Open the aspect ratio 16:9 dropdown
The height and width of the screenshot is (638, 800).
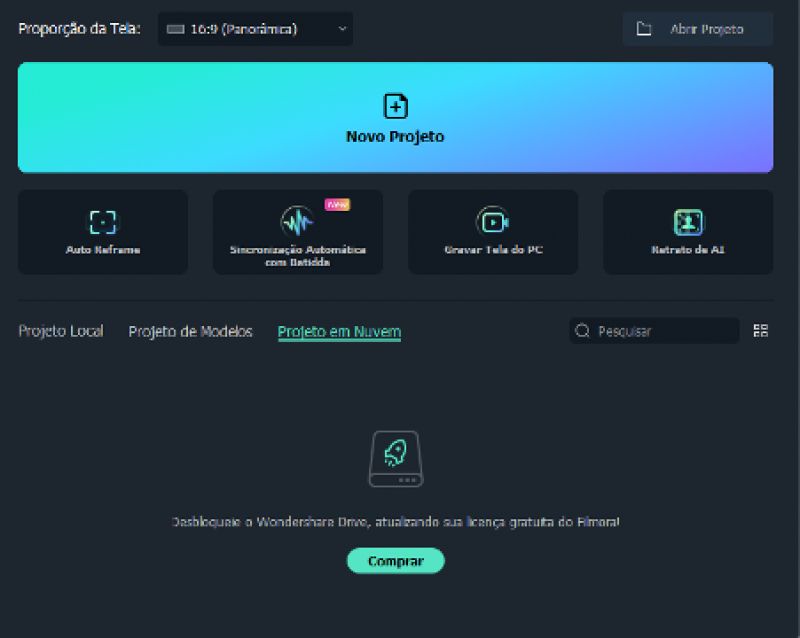[x=255, y=29]
